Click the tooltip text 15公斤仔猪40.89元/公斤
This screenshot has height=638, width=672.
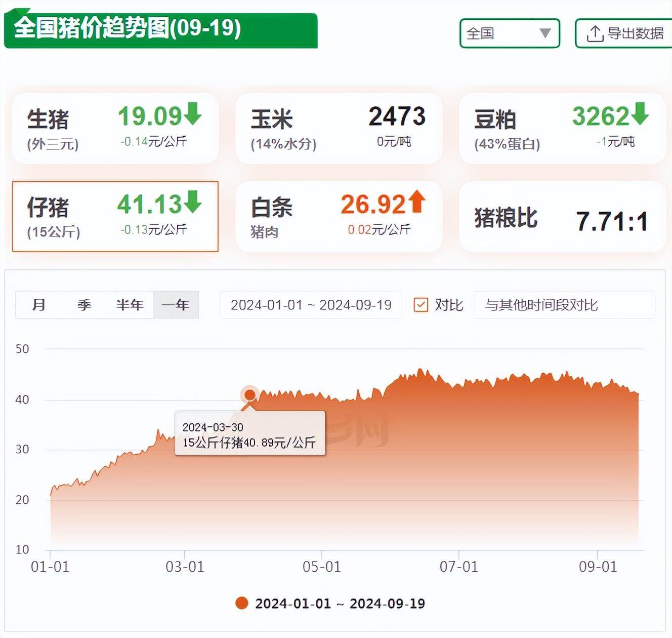(249, 443)
